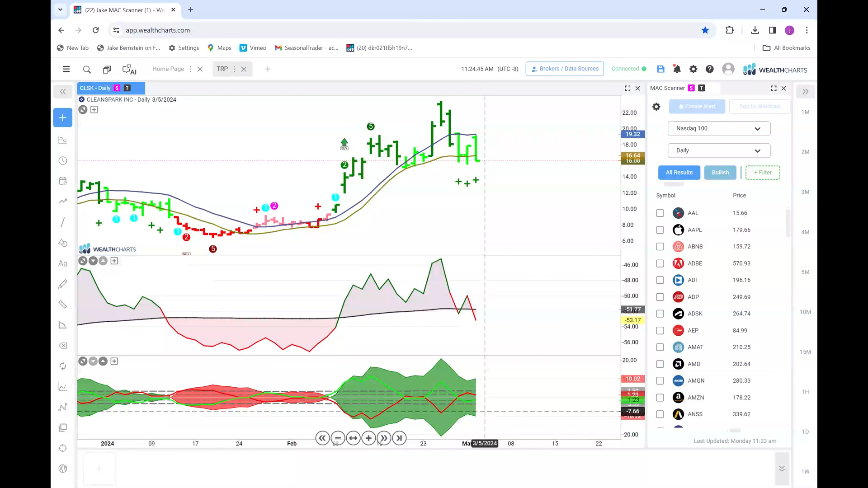Click the Create Alert button
The width and height of the screenshot is (868, 488).
coord(697,107)
